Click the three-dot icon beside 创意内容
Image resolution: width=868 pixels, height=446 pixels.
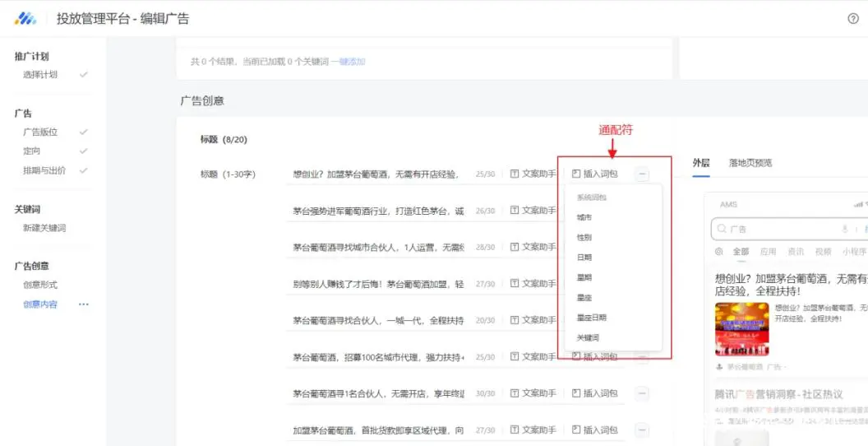coord(83,304)
